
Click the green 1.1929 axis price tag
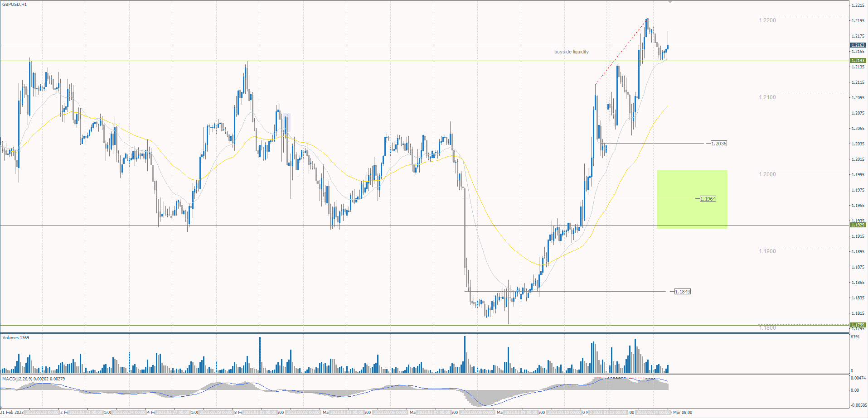tap(858, 225)
